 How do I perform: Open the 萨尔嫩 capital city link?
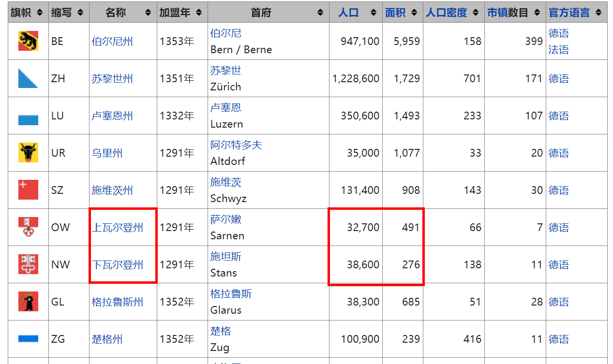[225, 219]
